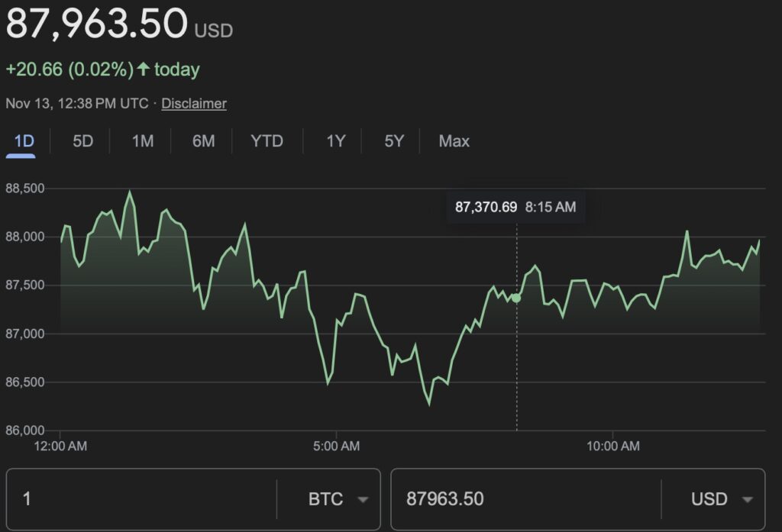Screen dimensions: 782x532
Task: Click the BTC dropdown arrow icon
Action: point(363,500)
